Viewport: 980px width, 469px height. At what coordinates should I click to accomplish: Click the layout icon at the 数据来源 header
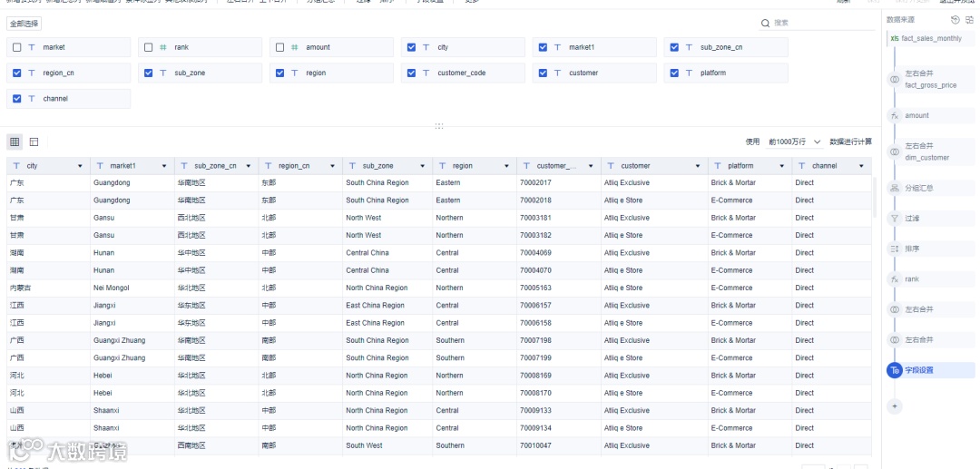(969, 20)
